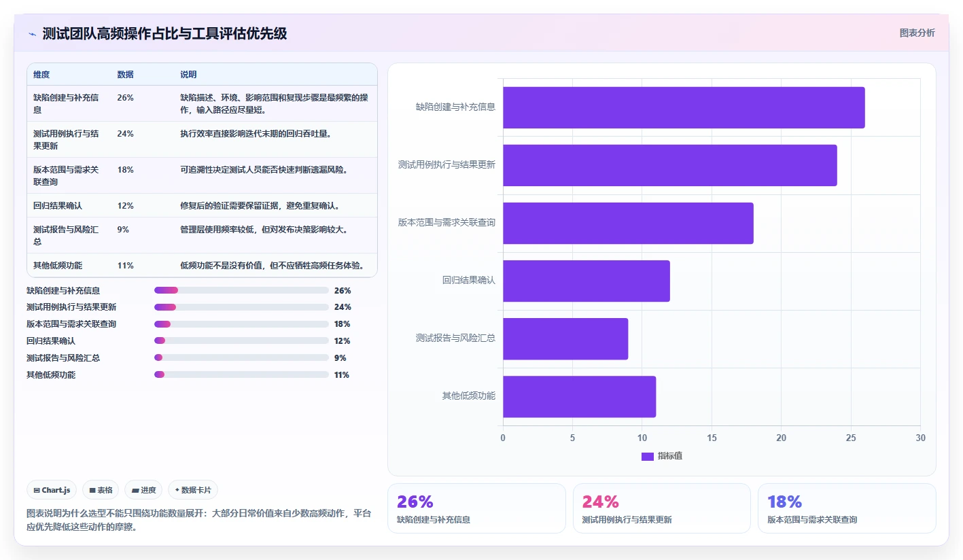The image size is (963, 560).
Task: Click the progress bar for 版本范围与需求关联查询
Action: (x=241, y=324)
